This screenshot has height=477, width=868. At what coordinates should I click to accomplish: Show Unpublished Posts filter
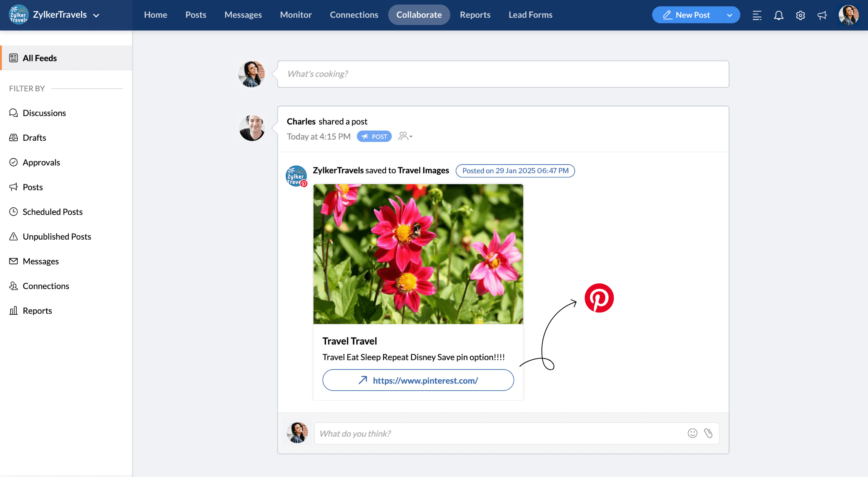[57, 237]
